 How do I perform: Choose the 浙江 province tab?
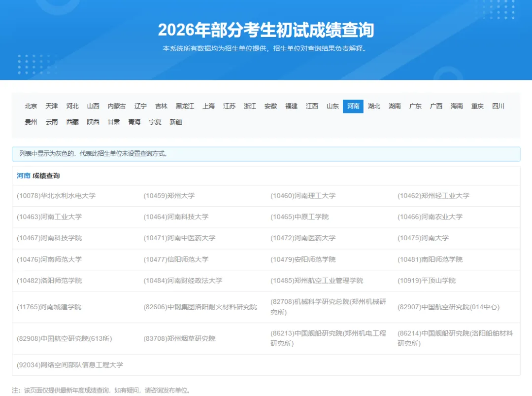click(250, 107)
